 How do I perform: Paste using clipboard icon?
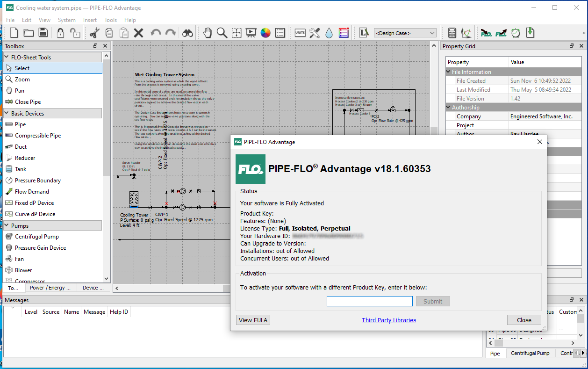124,33
